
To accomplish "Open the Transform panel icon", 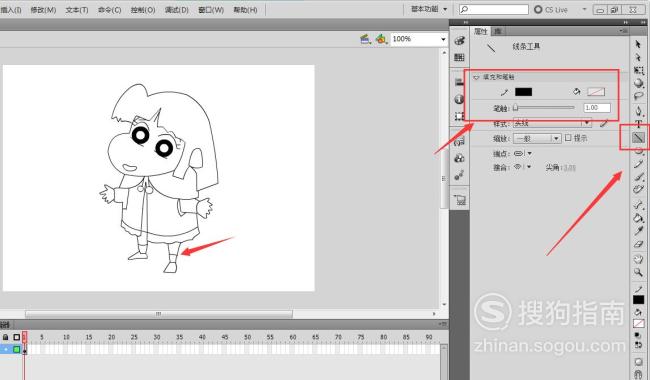I will [x=459, y=116].
